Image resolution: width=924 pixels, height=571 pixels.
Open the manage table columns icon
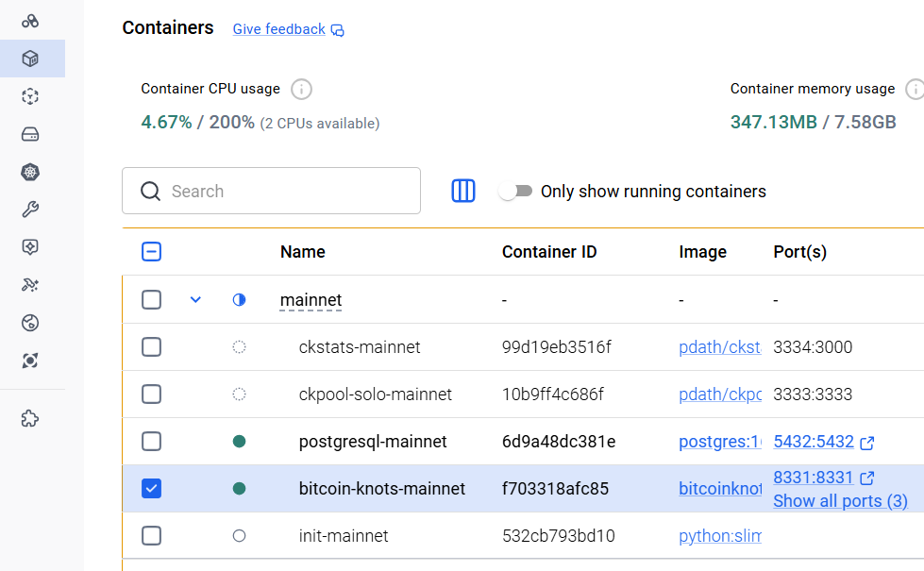tap(463, 192)
